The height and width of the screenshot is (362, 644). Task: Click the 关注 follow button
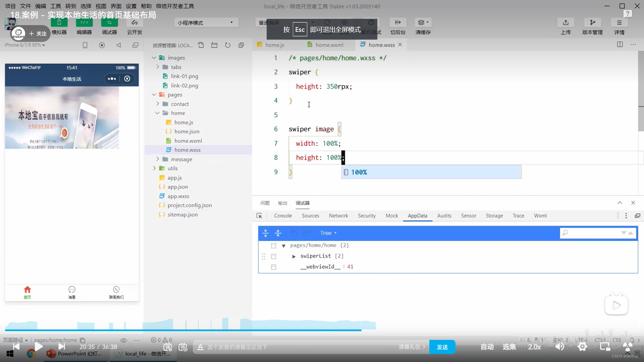[x=38, y=34]
